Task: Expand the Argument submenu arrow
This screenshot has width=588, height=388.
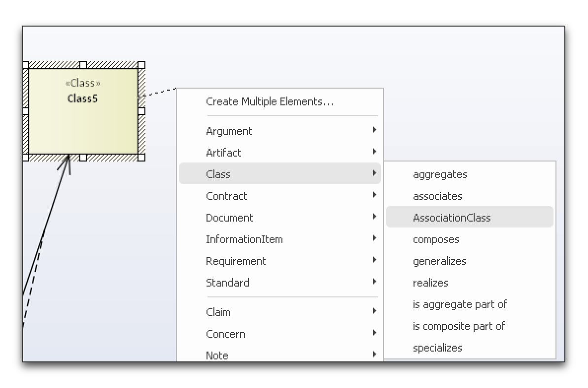Action: [x=375, y=130]
